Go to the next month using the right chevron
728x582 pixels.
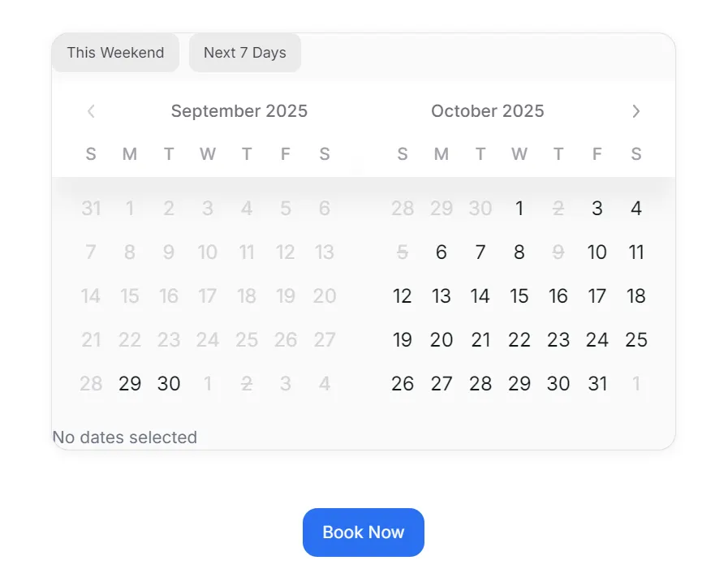pyautogui.click(x=636, y=111)
